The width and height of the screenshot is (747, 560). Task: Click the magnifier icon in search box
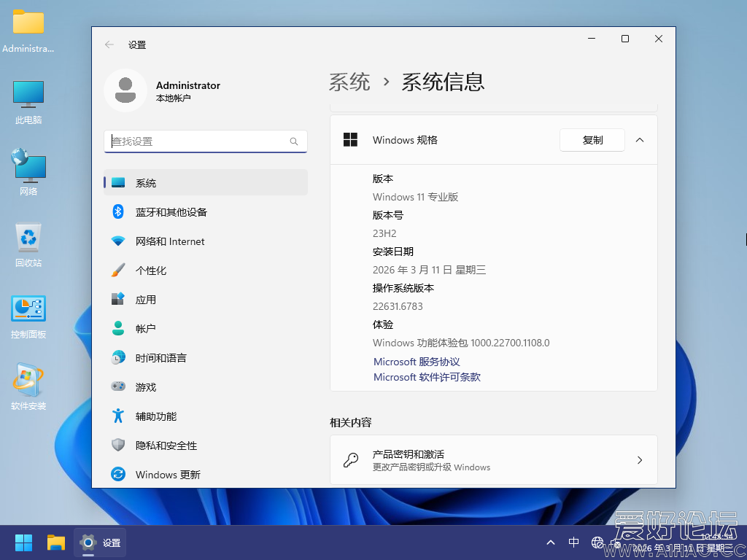click(294, 141)
